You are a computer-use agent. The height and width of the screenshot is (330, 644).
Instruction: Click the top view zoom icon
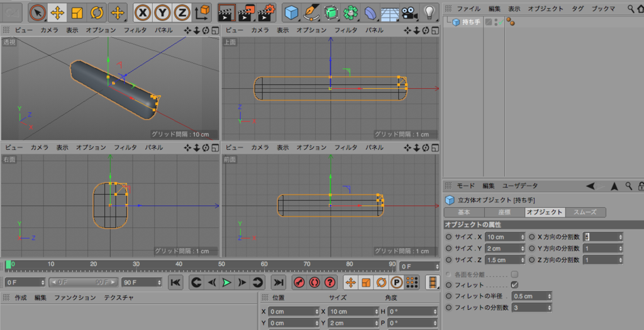(x=416, y=30)
